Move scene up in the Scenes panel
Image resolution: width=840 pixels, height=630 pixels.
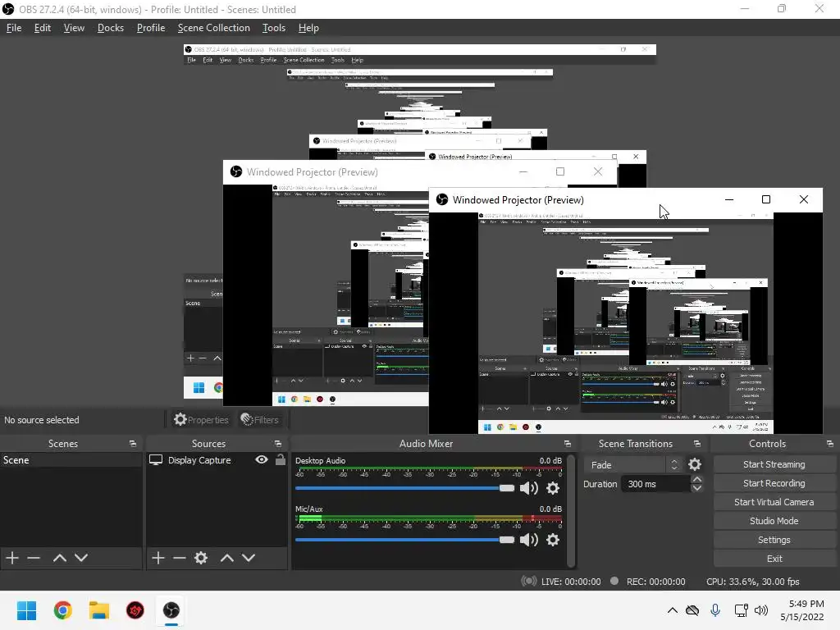(59, 558)
